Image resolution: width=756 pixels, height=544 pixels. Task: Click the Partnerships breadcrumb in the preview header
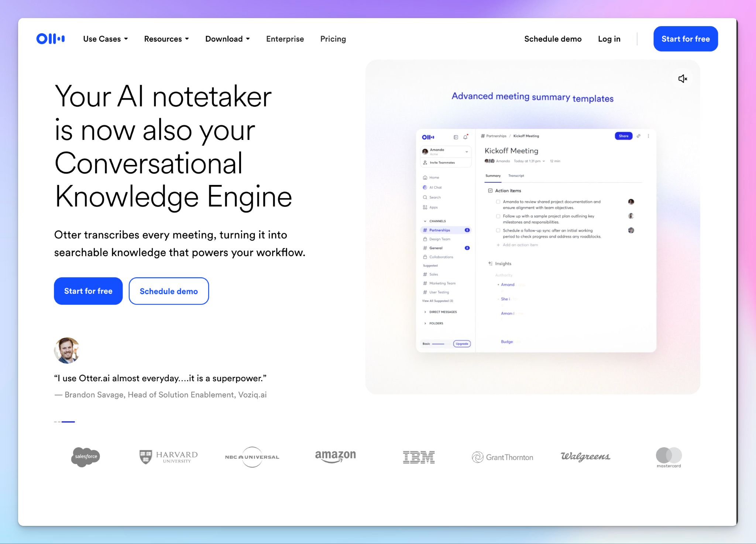[494, 136]
